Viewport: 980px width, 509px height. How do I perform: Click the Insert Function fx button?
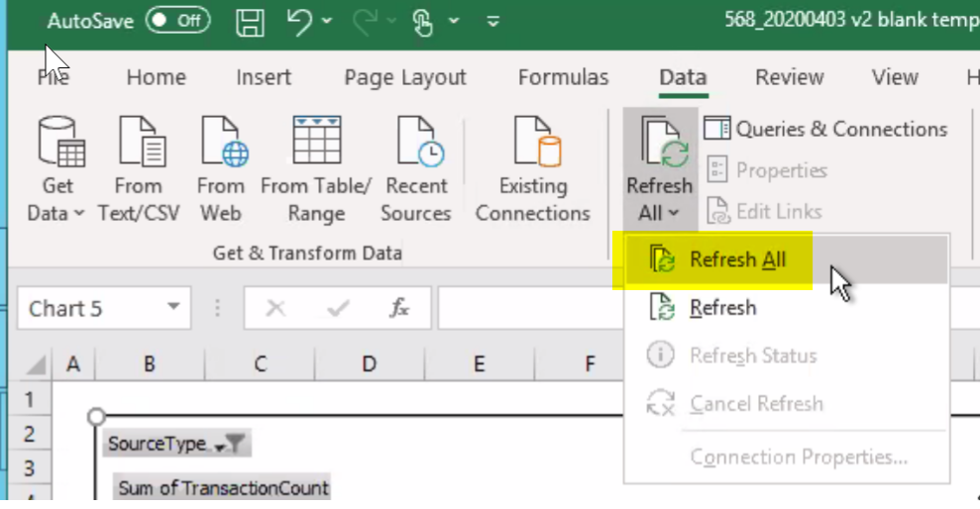point(399,308)
